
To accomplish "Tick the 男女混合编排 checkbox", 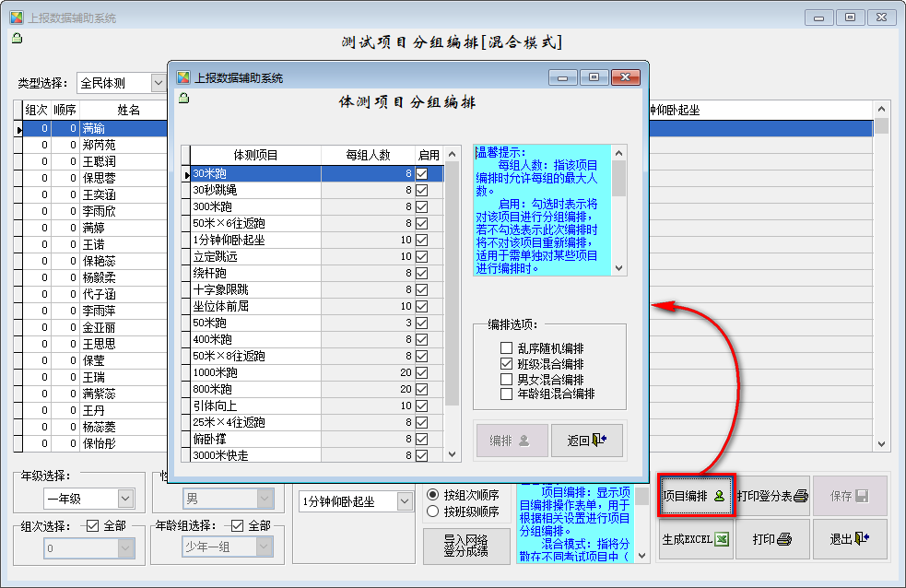I will coord(506,379).
